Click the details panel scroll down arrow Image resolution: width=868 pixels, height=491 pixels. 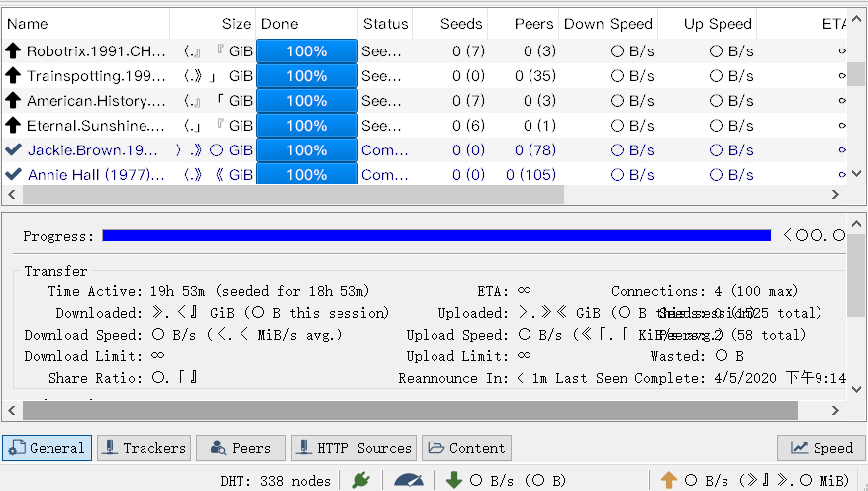coord(856,390)
